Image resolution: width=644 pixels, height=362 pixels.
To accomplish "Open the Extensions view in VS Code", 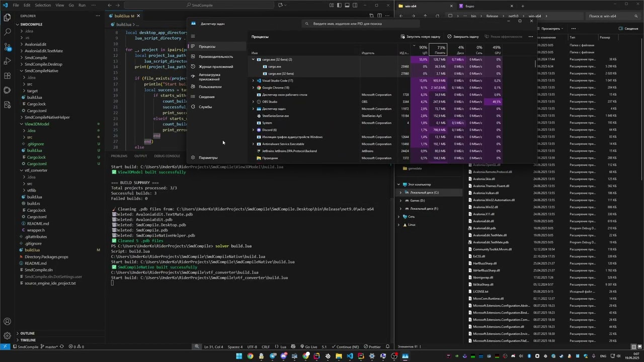I will [x=7, y=76].
